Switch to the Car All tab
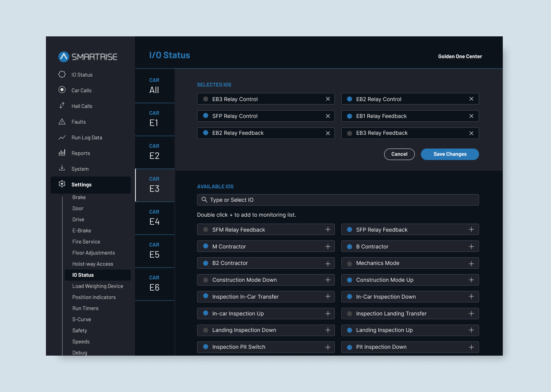This screenshot has width=551, height=392. click(155, 86)
